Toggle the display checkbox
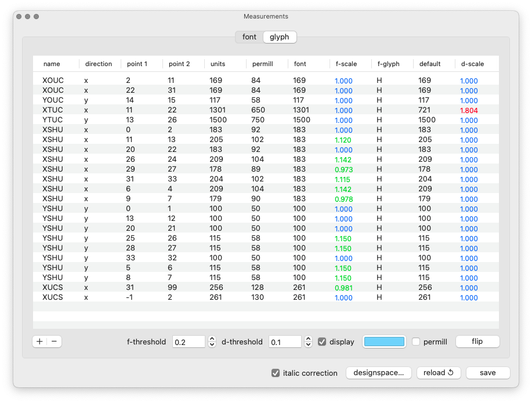This screenshot has height=403, width=532. click(x=322, y=342)
